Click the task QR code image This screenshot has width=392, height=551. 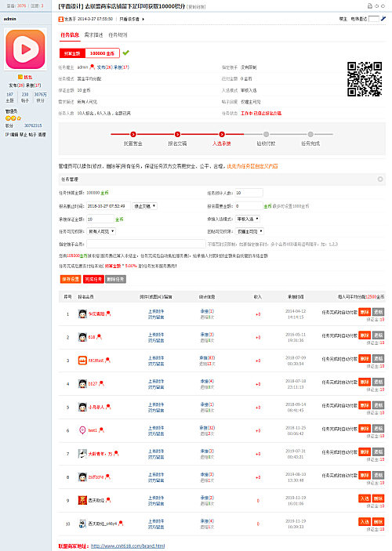click(x=365, y=78)
